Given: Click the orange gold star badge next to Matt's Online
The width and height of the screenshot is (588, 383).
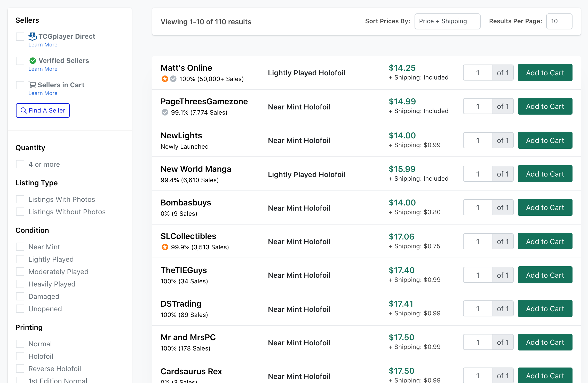Looking at the screenshot, I should (x=165, y=79).
